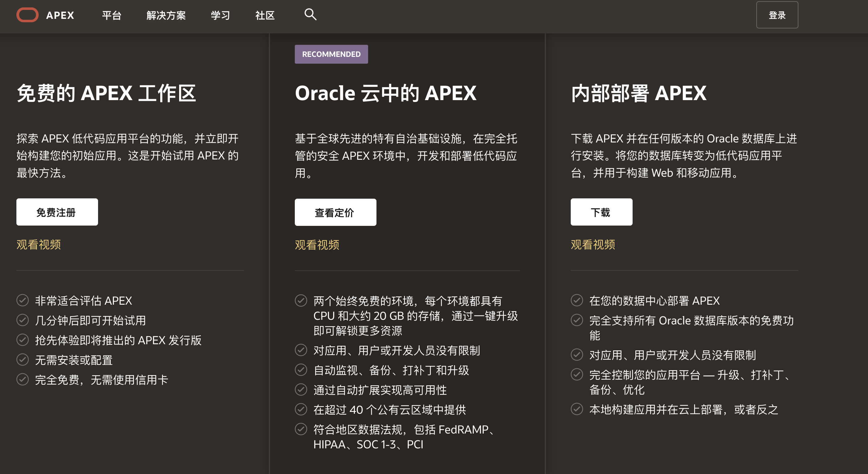868x474 pixels.
Task: Click check icon beside 本地构建应用并在云上部署
Action: pos(577,409)
